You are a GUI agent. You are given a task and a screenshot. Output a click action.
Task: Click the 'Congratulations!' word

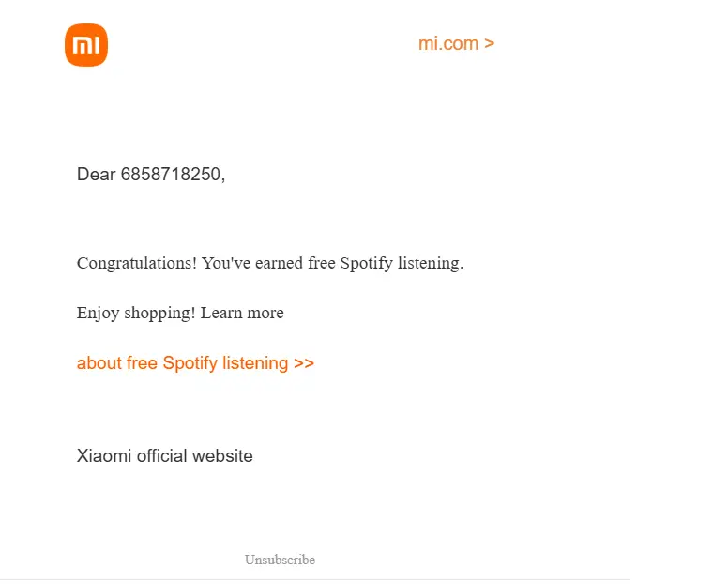click(x=137, y=263)
